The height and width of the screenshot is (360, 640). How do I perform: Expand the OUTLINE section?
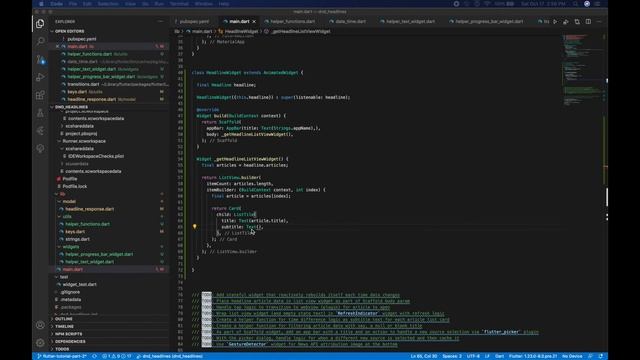[x=64, y=319]
